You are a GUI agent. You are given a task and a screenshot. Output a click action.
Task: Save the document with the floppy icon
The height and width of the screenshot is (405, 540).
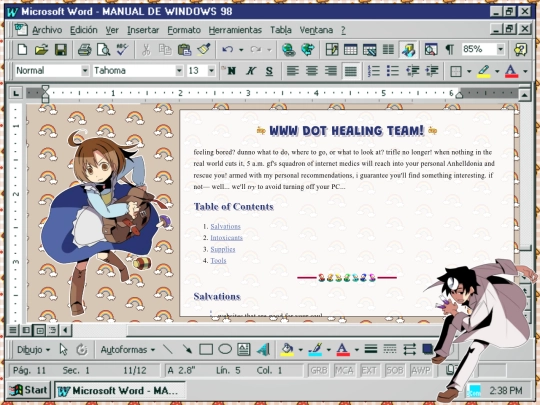point(61,50)
